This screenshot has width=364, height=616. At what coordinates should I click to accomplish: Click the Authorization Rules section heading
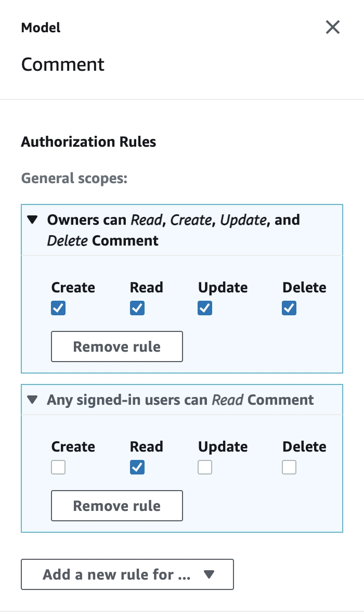point(88,142)
